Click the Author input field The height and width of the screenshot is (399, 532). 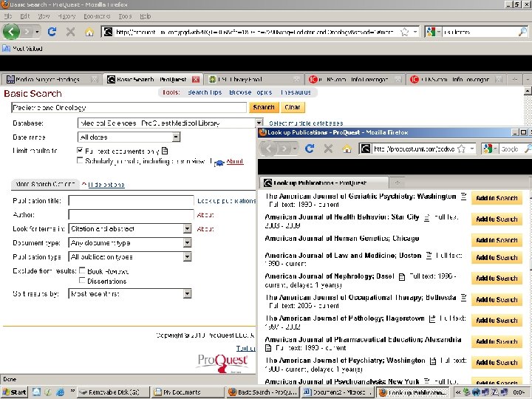(x=131, y=214)
